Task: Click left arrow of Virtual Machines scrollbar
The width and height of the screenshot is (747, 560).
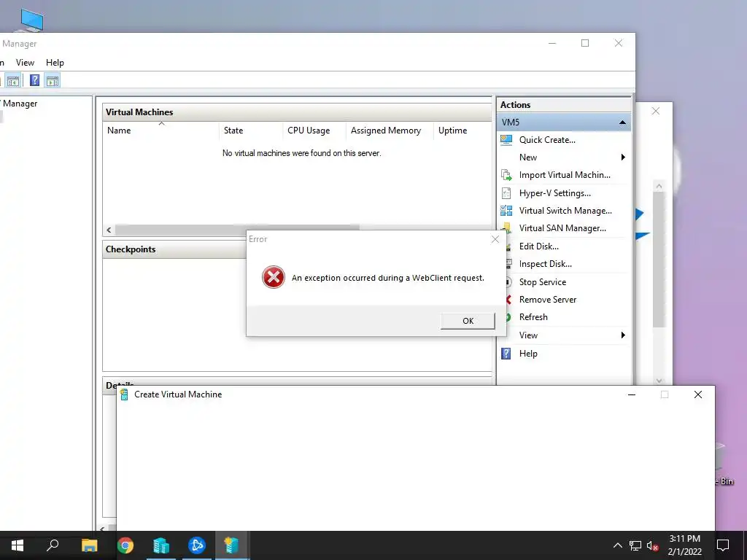Action: (109, 230)
